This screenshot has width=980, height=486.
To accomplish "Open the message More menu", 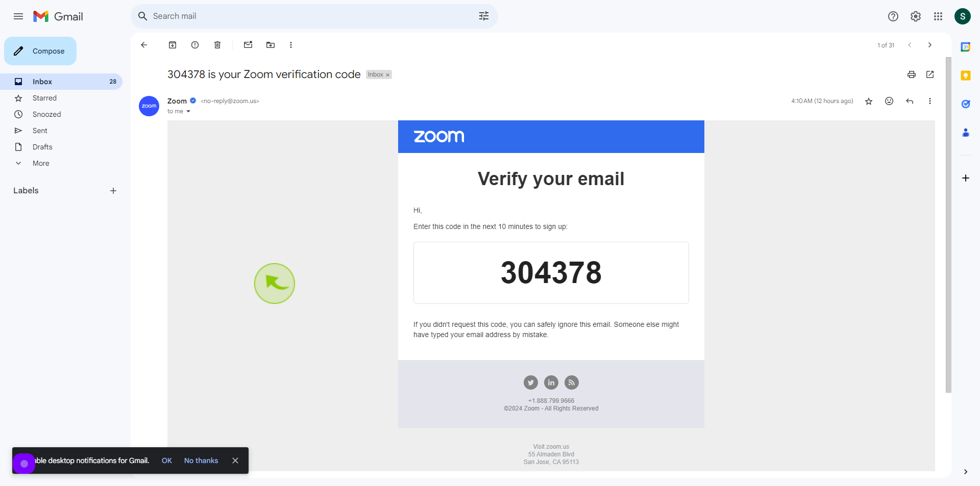I will [930, 101].
